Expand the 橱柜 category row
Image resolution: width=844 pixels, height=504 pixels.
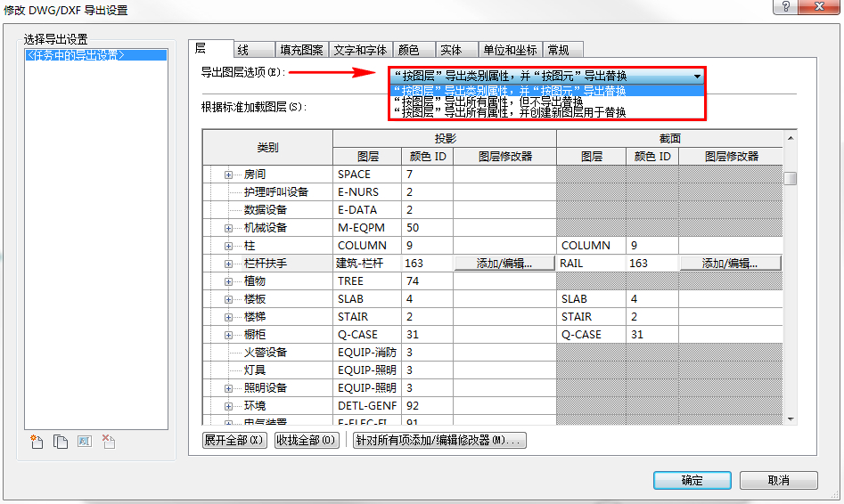coord(228,335)
